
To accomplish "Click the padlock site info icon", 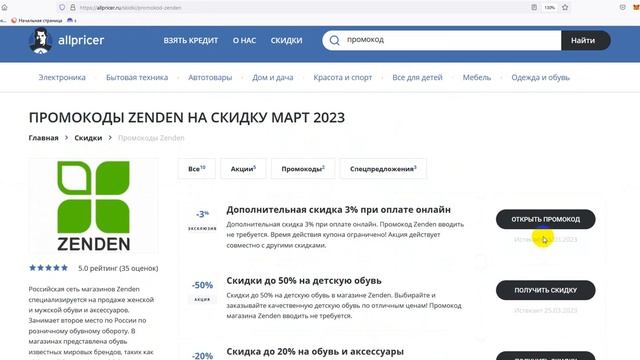I will 73,7.
